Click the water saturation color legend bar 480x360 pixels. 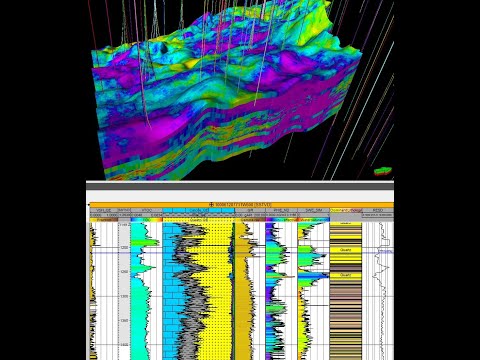pyautogui.click(x=313, y=220)
